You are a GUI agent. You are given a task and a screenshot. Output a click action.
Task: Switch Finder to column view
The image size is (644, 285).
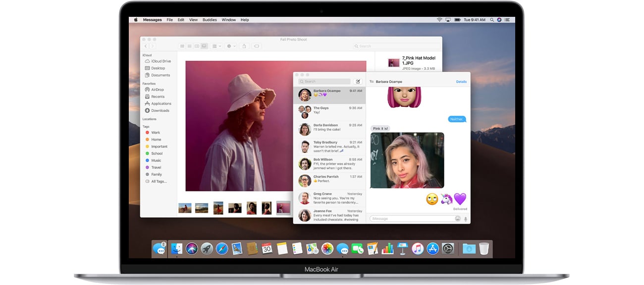(x=197, y=46)
